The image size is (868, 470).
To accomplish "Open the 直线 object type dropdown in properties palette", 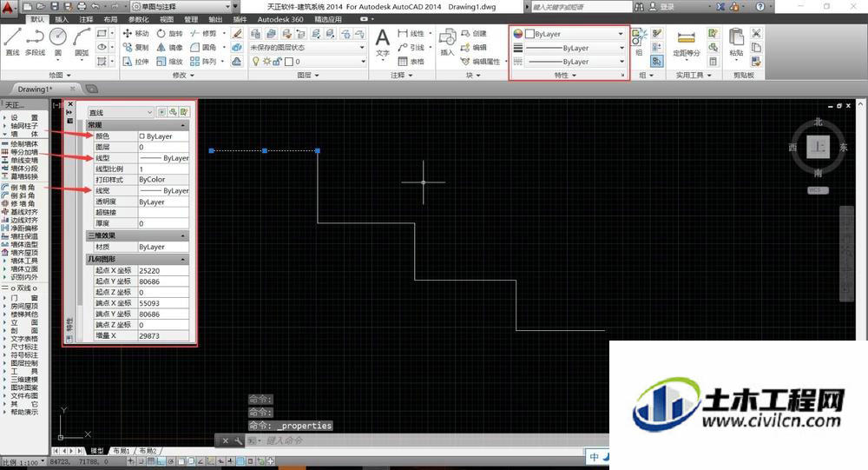I will click(120, 113).
